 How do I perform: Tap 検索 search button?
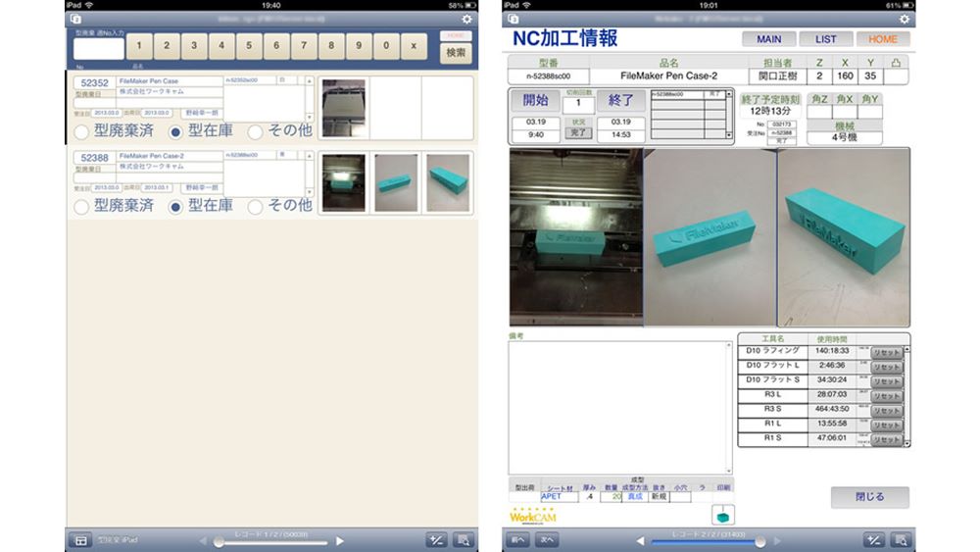(x=456, y=53)
